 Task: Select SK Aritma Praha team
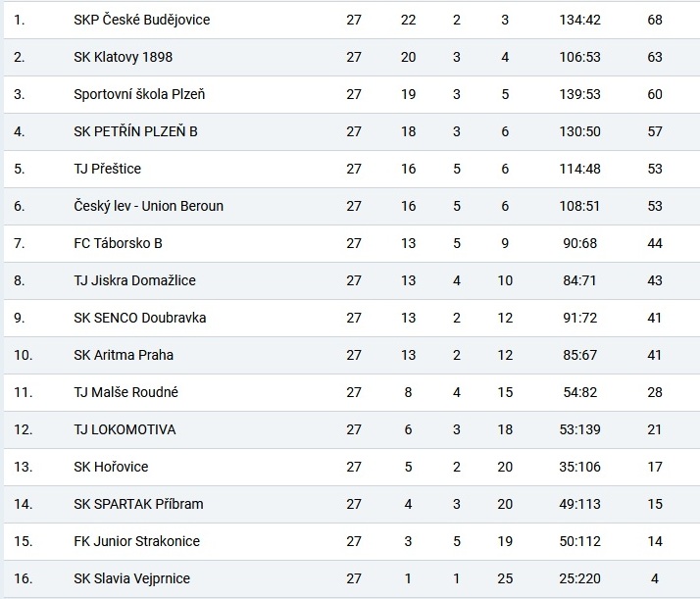124,355
